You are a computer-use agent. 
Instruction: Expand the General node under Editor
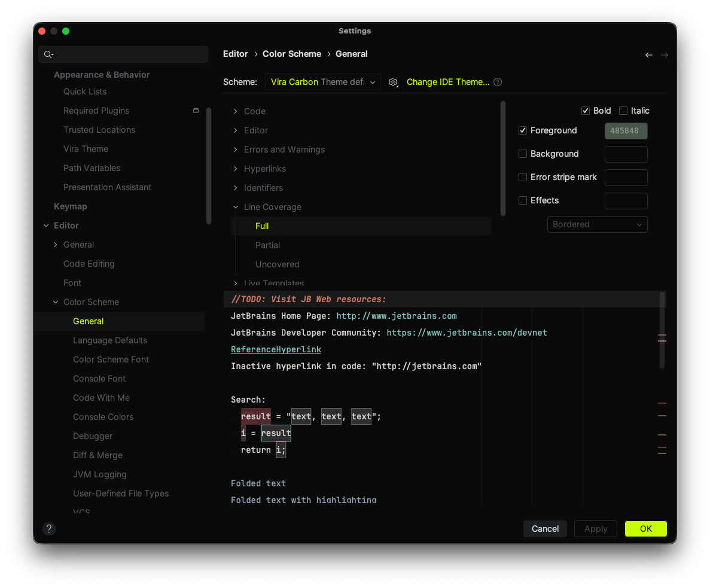[x=56, y=245]
